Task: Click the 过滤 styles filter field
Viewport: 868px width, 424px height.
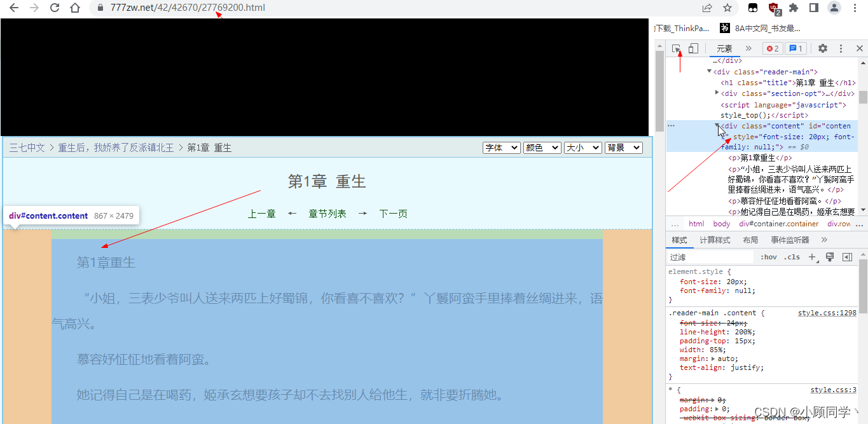Action: coord(710,257)
